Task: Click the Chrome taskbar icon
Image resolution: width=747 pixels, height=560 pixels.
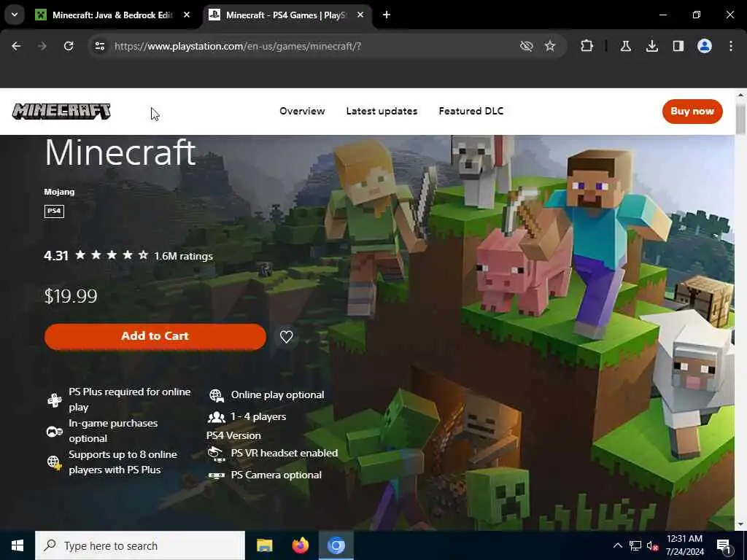Action: click(336, 545)
